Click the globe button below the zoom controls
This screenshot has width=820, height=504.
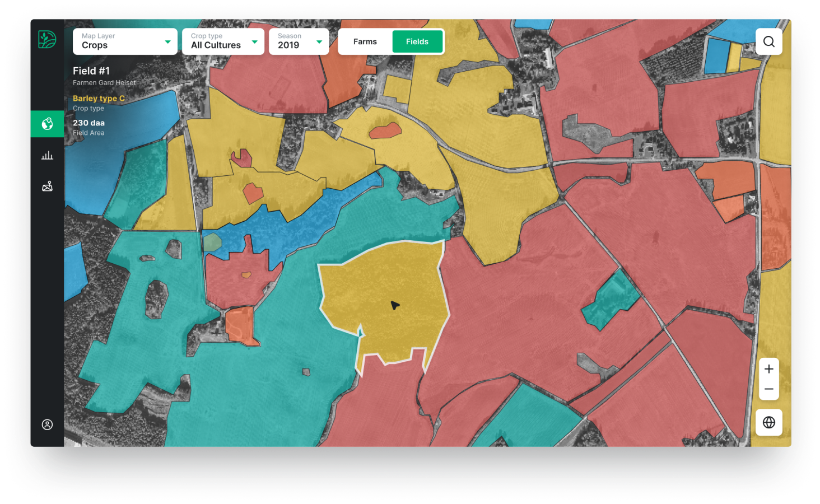[768, 422]
